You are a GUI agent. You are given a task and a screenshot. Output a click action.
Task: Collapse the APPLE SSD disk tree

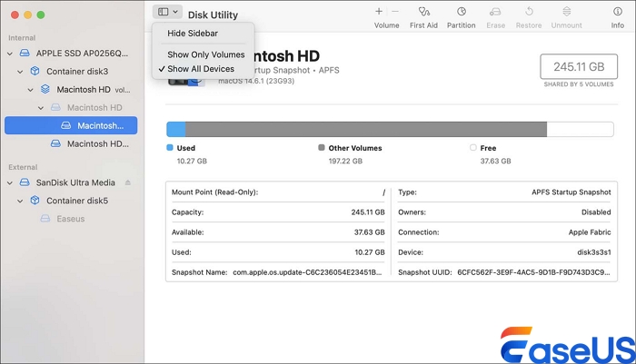[10, 54]
